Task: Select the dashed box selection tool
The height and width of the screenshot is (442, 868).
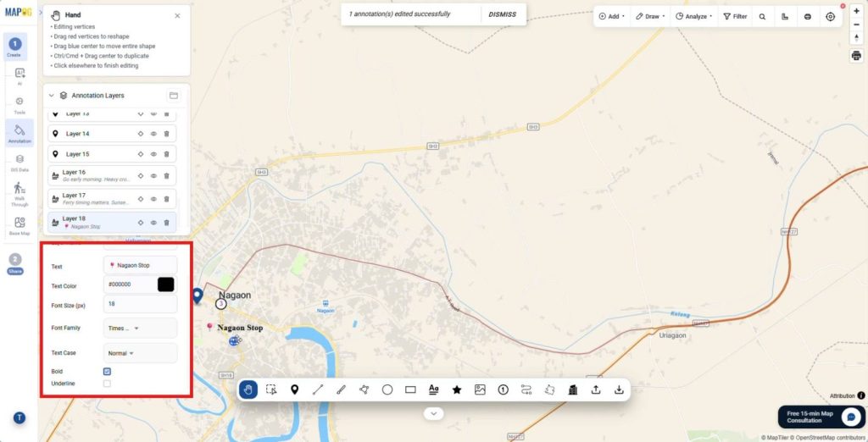Action: 271,390
